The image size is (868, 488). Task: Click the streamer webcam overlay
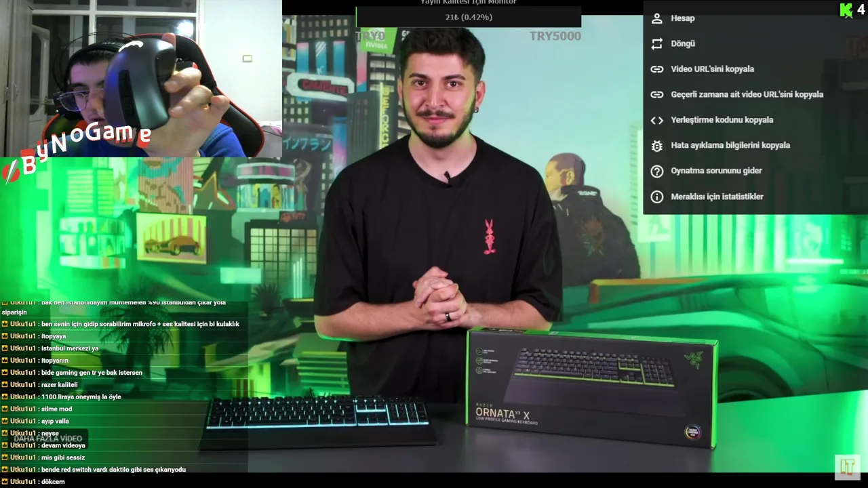[x=141, y=79]
